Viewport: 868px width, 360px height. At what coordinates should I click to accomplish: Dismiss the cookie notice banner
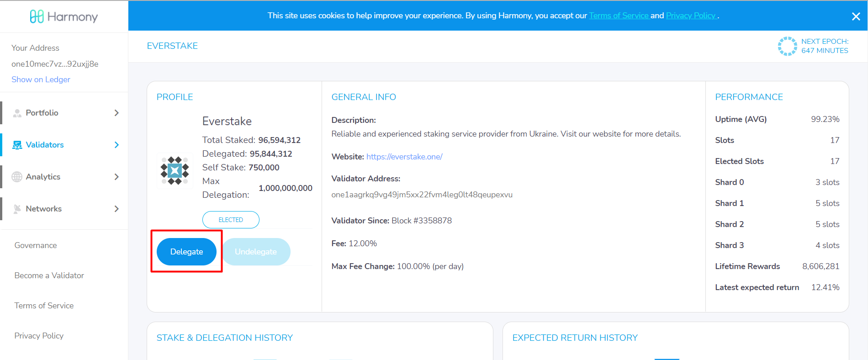[856, 16]
